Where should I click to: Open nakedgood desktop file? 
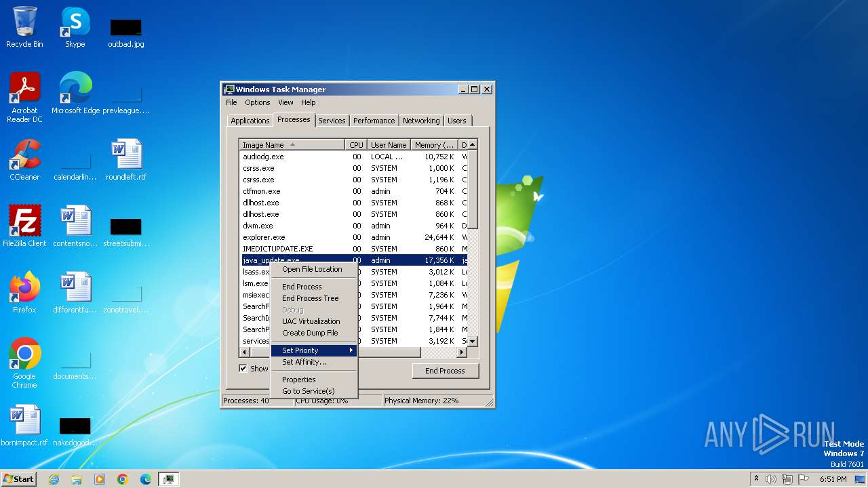pos(75,431)
